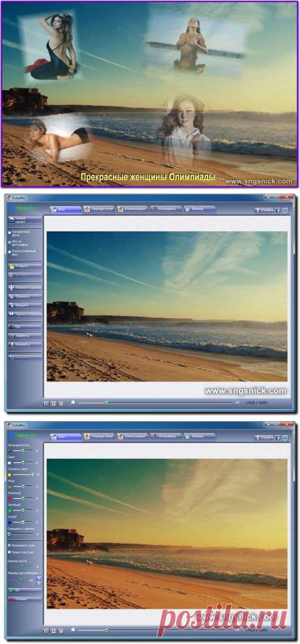Click icon right of Facebook in upper window
The height and width of the screenshot is (644, 300).
pyautogui.click(x=285, y=210)
